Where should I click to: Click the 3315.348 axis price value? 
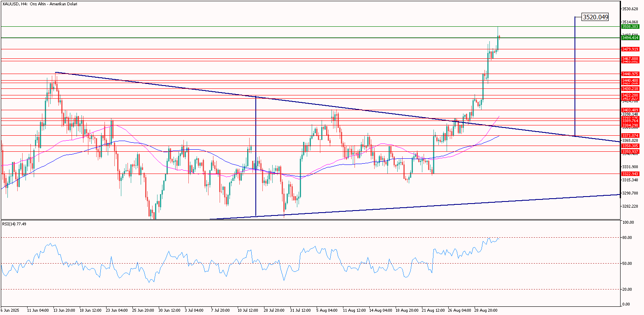pyautogui.click(x=630, y=180)
